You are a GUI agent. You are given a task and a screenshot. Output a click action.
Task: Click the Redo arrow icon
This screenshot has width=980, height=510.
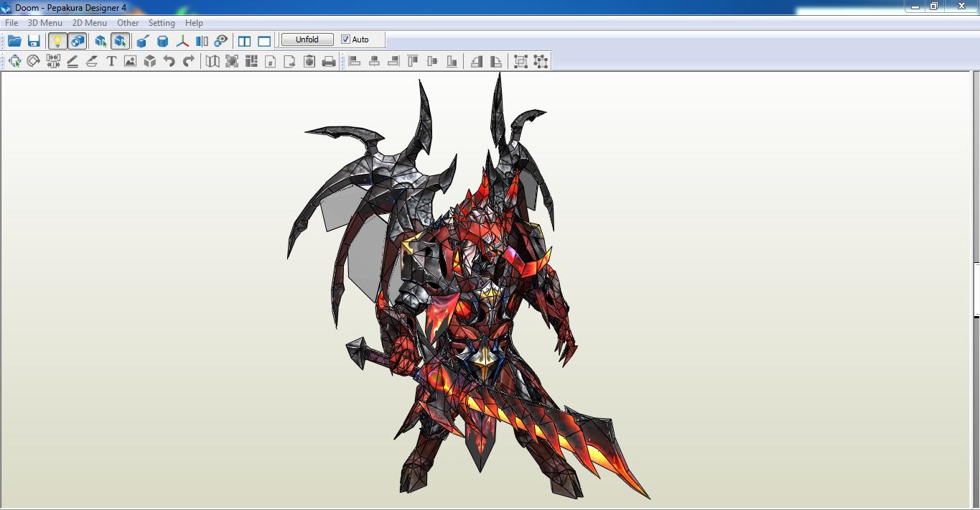tap(188, 62)
